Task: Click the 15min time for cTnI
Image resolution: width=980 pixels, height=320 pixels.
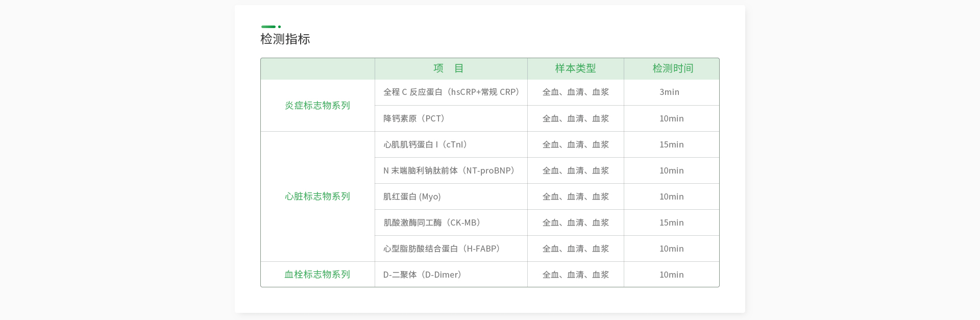Action: [x=671, y=144]
